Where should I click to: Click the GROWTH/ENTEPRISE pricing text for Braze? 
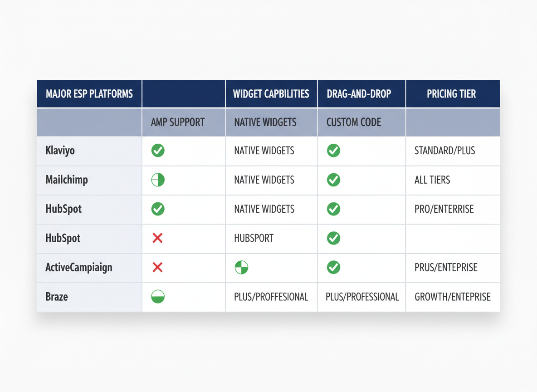pos(453,297)
